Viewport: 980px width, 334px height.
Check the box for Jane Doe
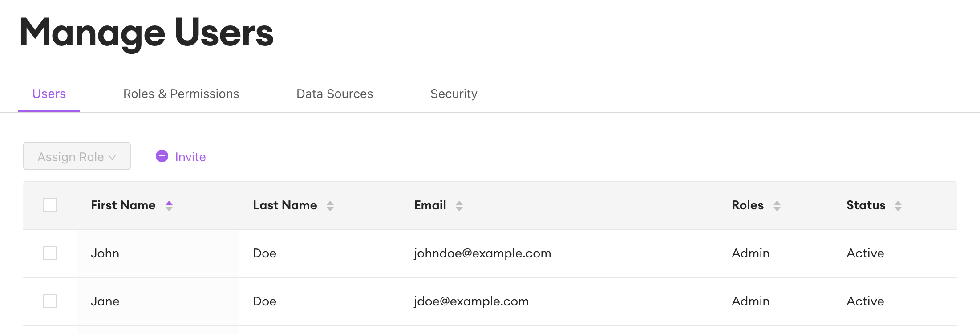coord(50,301)
